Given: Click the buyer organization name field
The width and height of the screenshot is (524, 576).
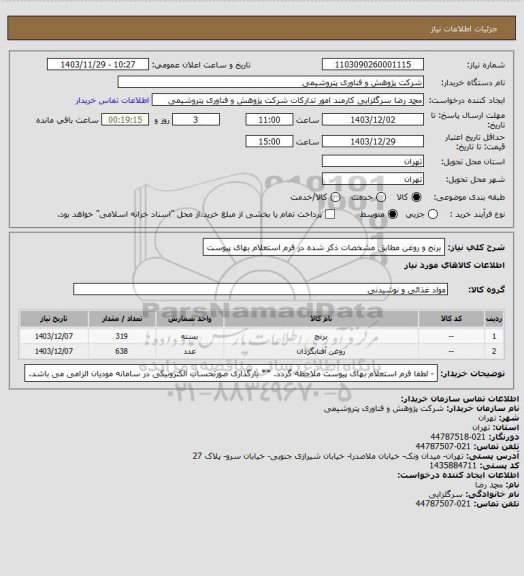Looking at the screenshot, I should [270, 82].
